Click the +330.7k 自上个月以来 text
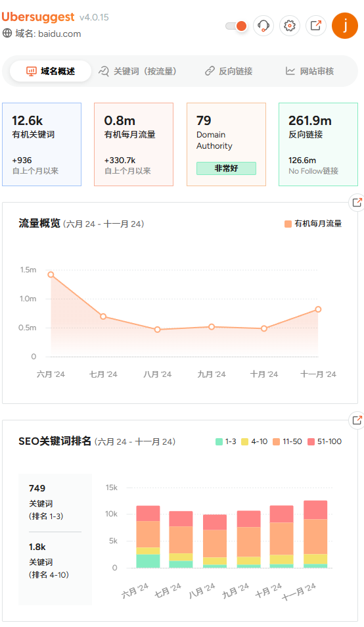Screen dimensions: 364x627 pyautogui.click(x=127, y=166)
